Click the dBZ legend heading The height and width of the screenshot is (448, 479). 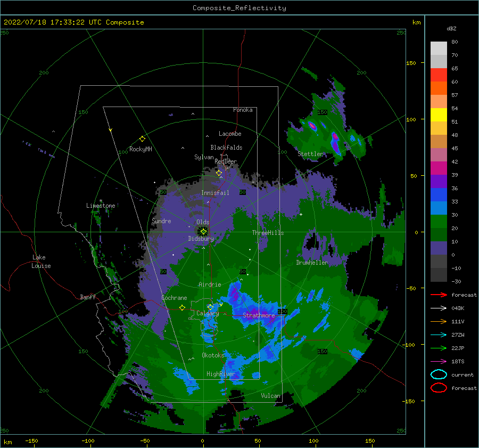[451, 29]
